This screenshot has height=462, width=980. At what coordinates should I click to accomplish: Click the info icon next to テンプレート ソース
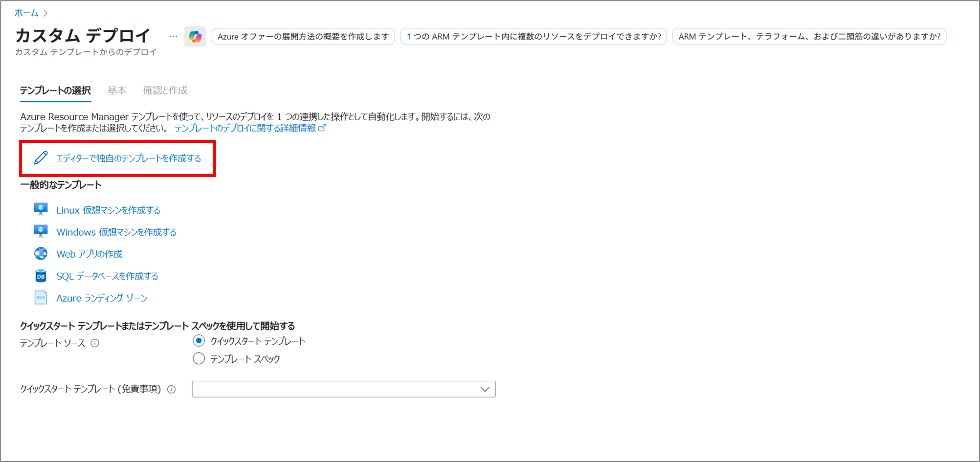(95, 343)
